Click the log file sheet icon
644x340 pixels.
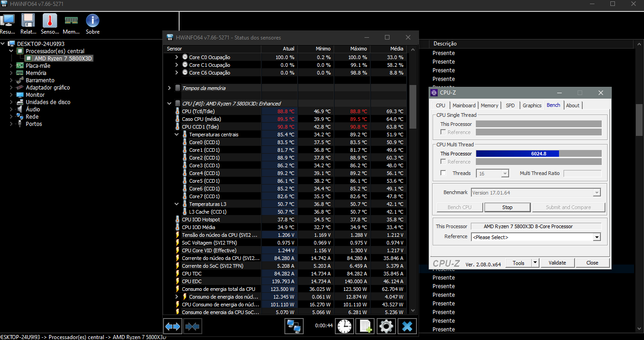365,326
